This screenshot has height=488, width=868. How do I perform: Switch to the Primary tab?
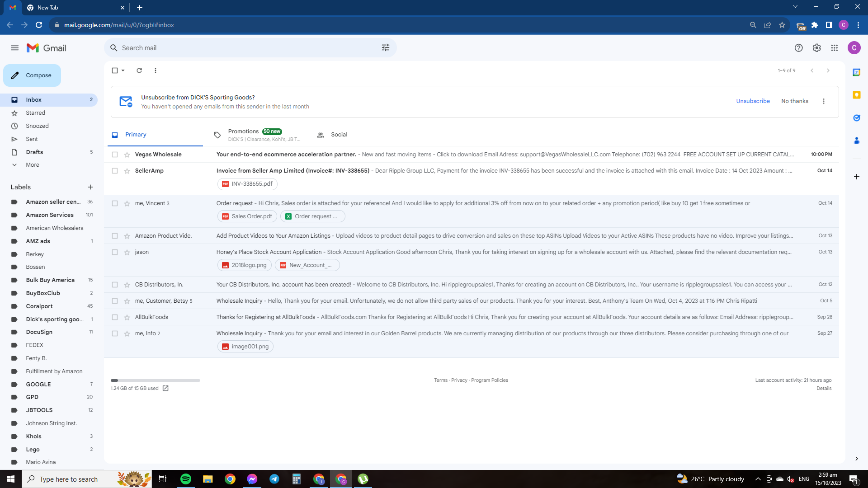click(155, 135)
